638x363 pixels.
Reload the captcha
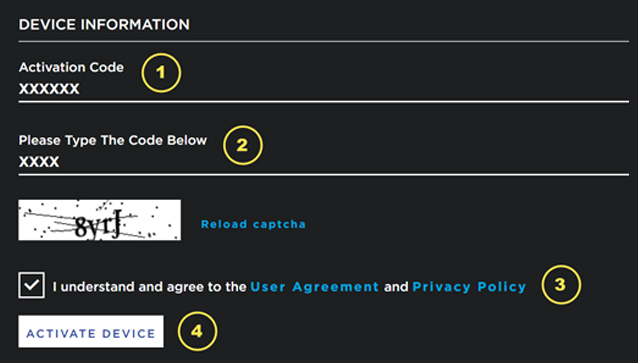click(253, 224)
